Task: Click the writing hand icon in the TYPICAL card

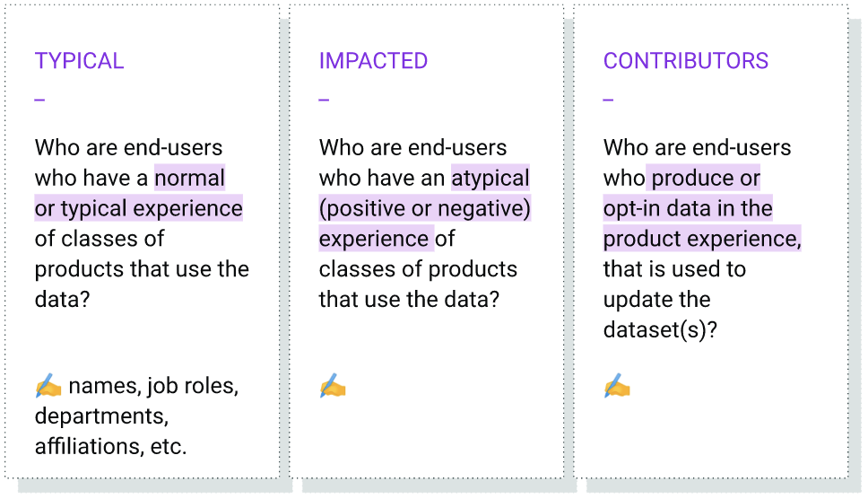Action: pyautogui.click(x=48, y=387)
